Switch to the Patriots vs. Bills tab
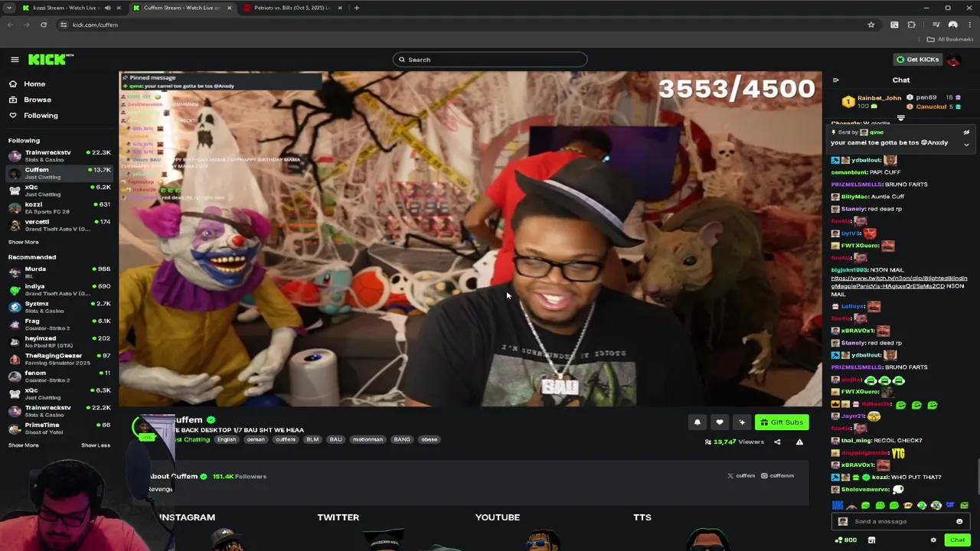The height and width of the screenshot is (551, 980). (291, 8)
